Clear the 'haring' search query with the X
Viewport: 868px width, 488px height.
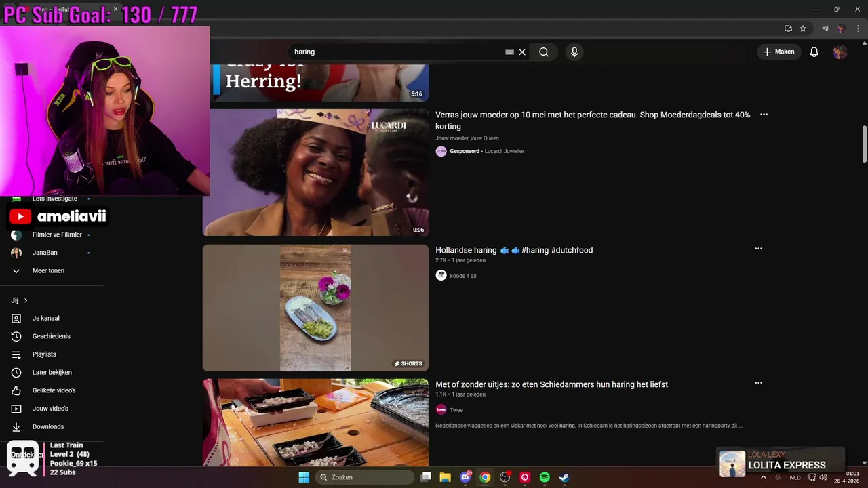point(522,52)
